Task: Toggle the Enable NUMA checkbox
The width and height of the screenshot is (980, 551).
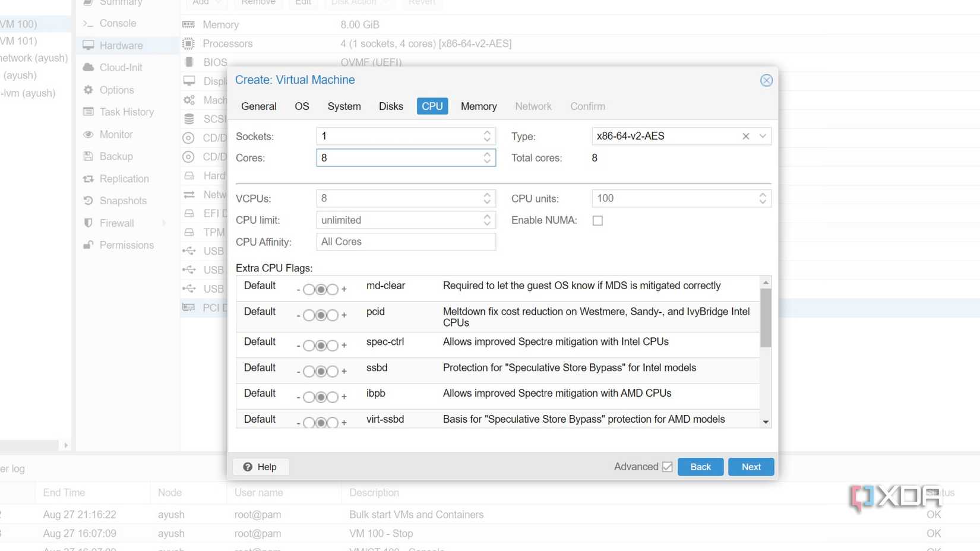Action: (x=598, y=220)
